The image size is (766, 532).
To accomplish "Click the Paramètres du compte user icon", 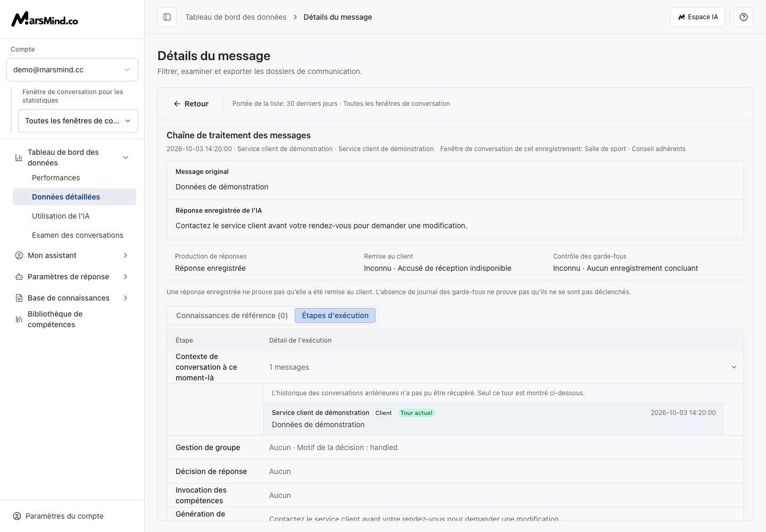I will [17, 516].
